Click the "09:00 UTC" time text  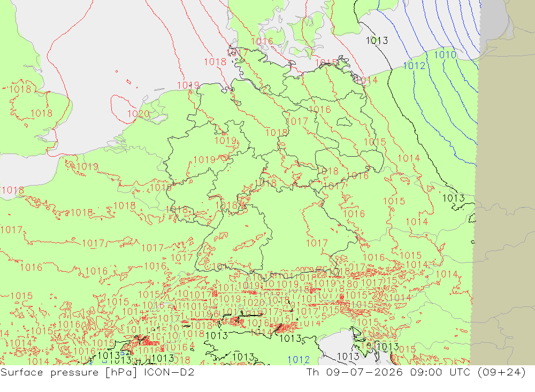point(440,372)
